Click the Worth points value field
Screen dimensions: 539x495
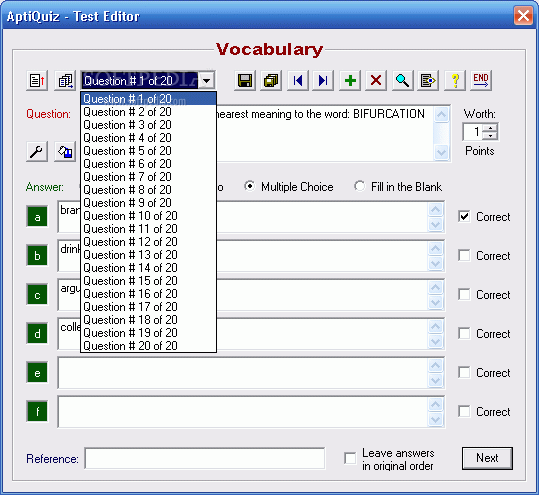click(x=473, y=132)
